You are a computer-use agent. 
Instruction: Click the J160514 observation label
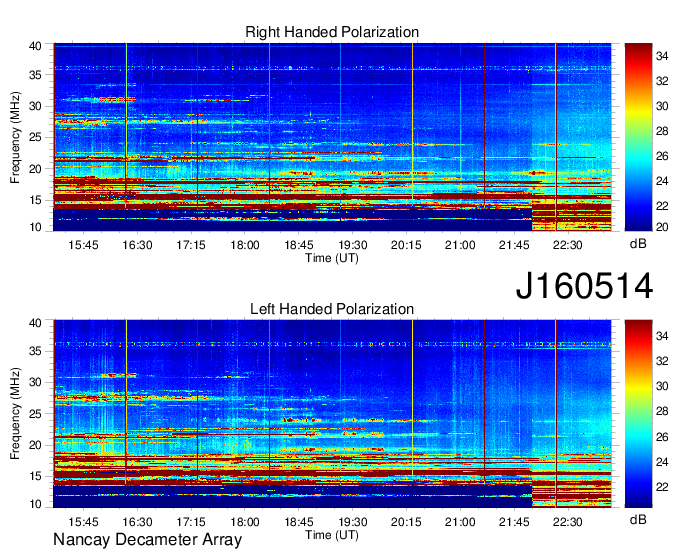click(x=584, y=286)
